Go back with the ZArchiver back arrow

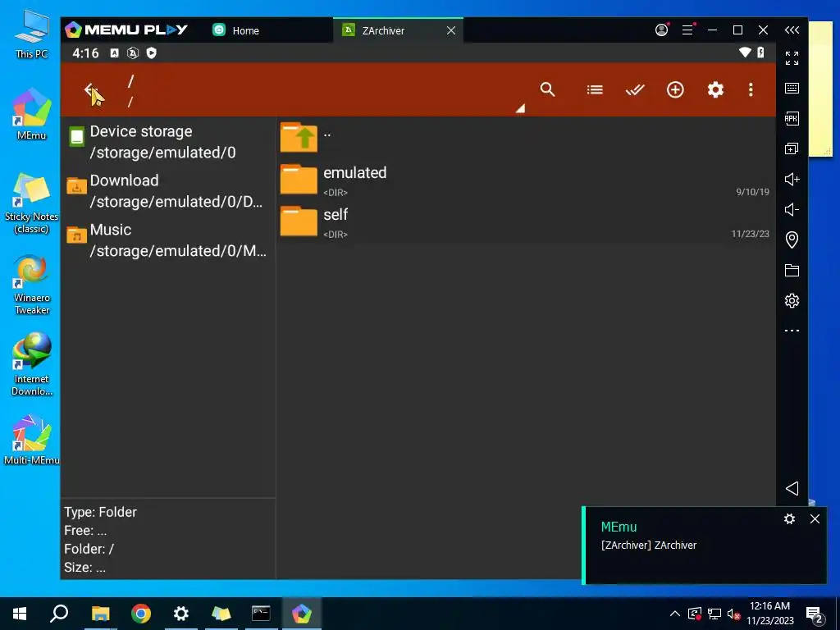pos(89,89)
